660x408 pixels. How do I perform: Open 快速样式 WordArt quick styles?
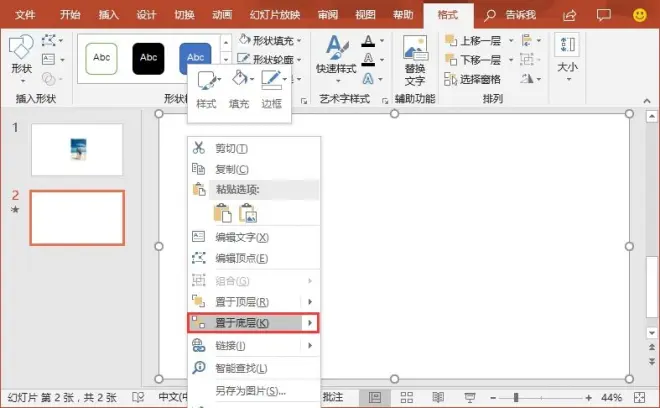coord(336,58)
